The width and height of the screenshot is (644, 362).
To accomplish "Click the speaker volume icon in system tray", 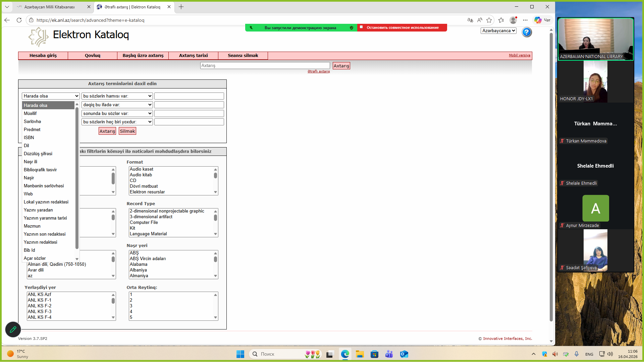I will [x=610, y=354].
